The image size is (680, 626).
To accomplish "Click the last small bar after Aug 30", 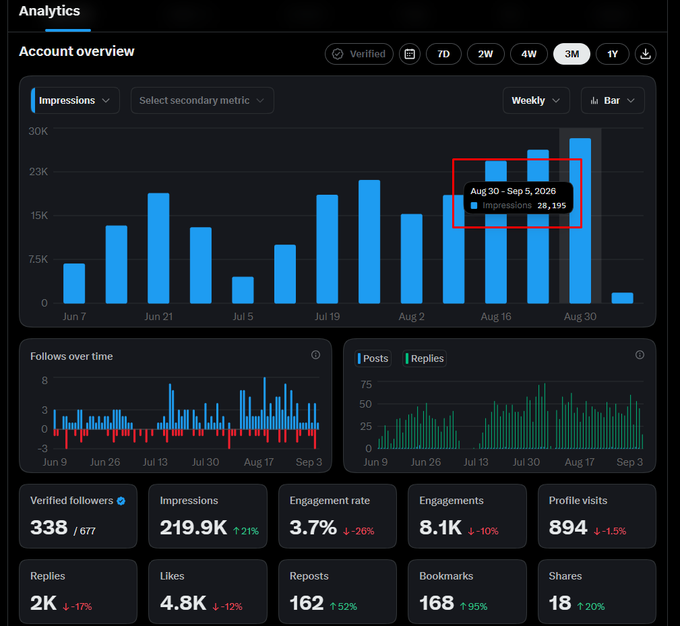I will pos(622,298).
